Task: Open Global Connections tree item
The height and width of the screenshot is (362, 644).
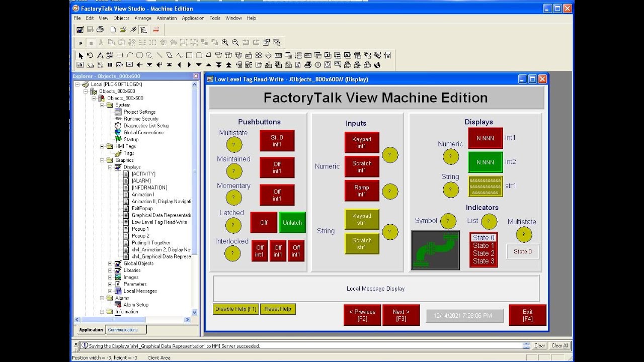Action: click(x=143, y=133)
